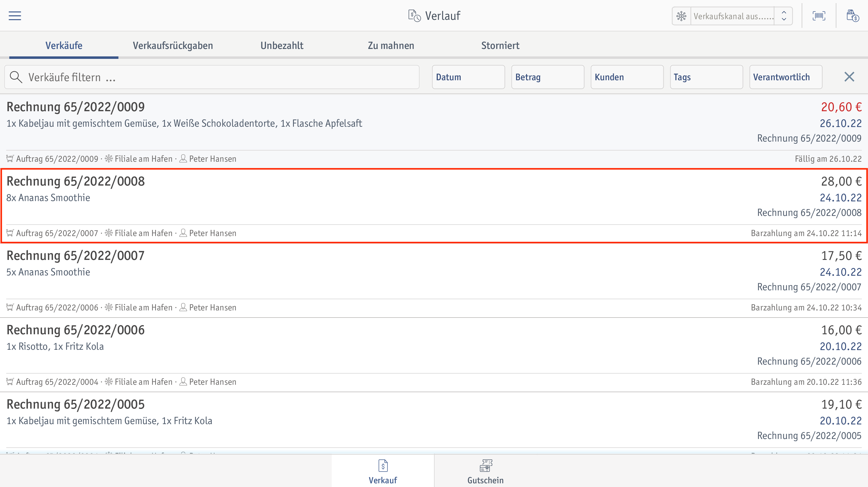Image resolution: width=868 pixels, height=487 pixels.
Task: Click the 17,50 € amount
Action: click(841, 256)
